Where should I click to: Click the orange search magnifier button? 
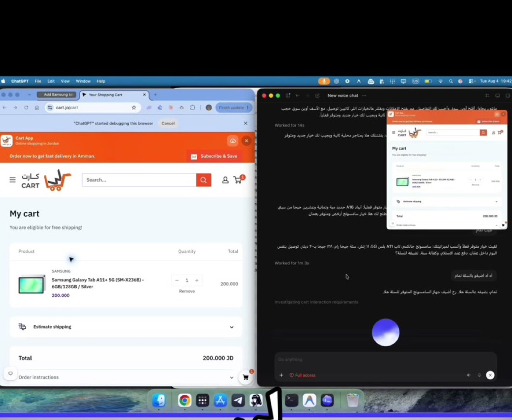coord(204,180)
